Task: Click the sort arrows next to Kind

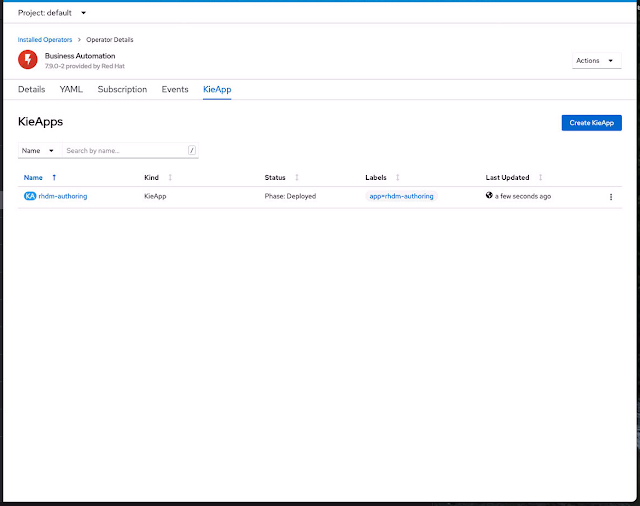Action: [170, 177]
